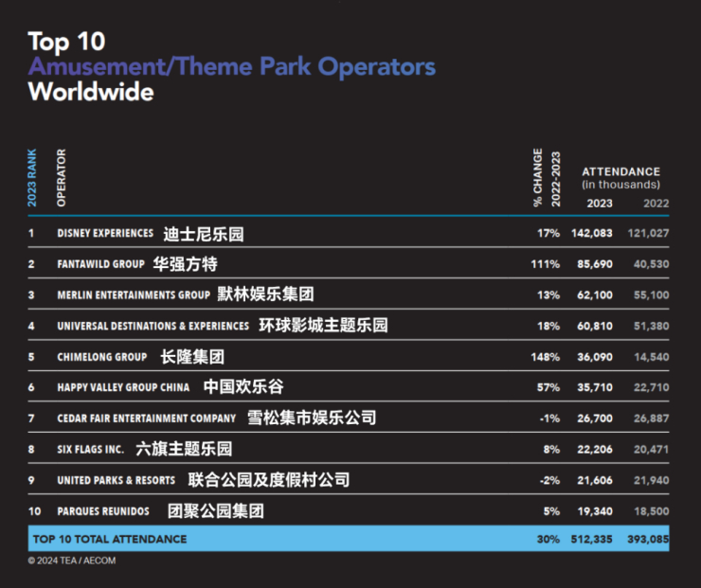Viewport: 701px width, 588px height.
Task: Click total 2023 attendance '512,335'
Action: click(591, 540)
